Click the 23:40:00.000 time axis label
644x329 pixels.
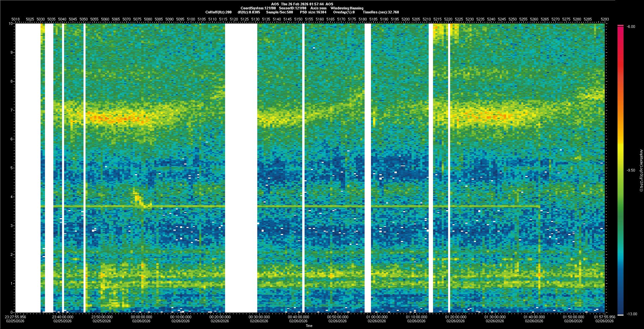tap(63, 317)
